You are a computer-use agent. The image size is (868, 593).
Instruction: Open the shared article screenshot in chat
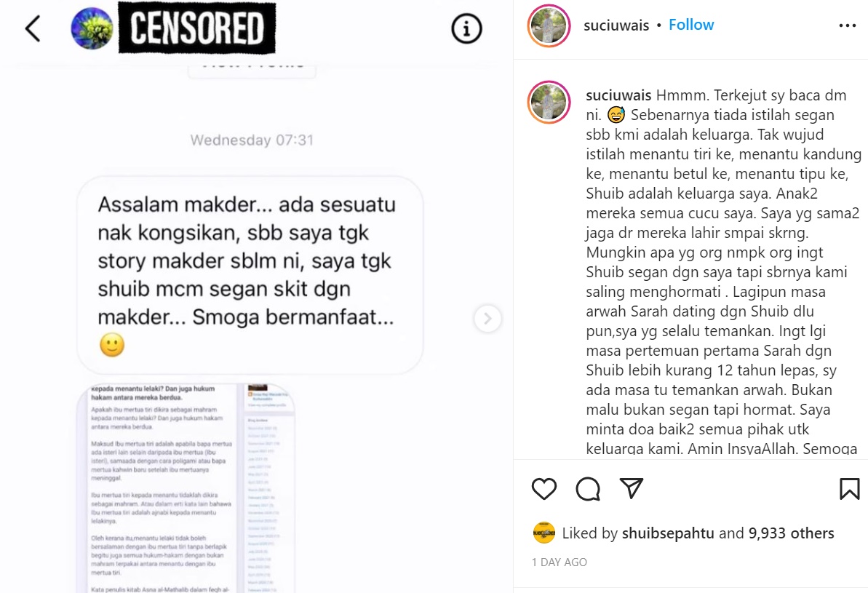pyautogui.click(x=186, y=487)
